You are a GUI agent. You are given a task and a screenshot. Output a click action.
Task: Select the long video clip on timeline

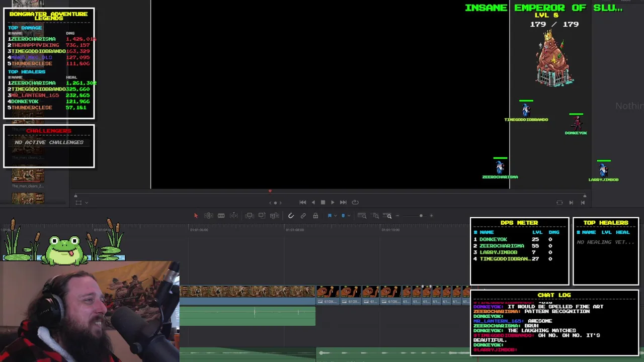point(248,291)
